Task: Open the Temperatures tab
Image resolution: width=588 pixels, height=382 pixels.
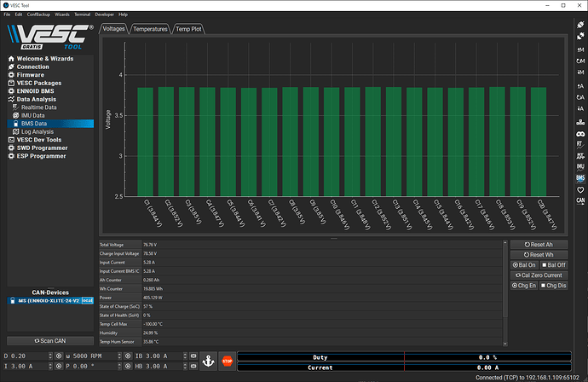Action: (x=150, y=28)
